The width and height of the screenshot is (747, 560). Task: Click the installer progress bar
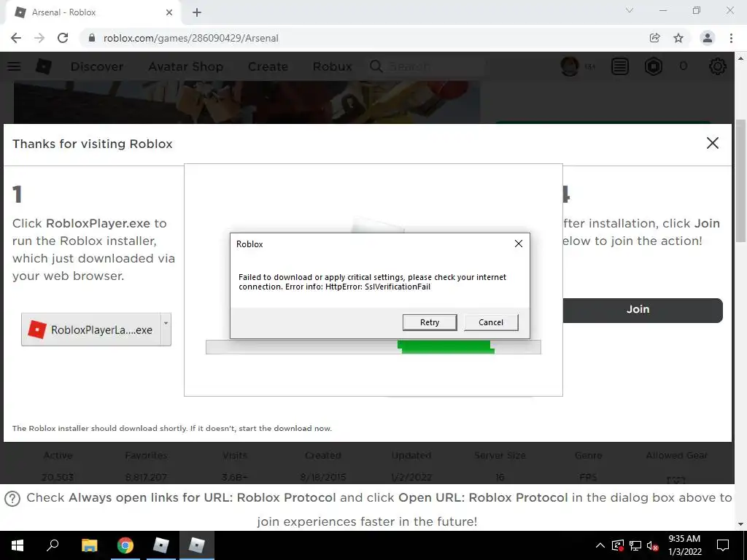(373, 346)
